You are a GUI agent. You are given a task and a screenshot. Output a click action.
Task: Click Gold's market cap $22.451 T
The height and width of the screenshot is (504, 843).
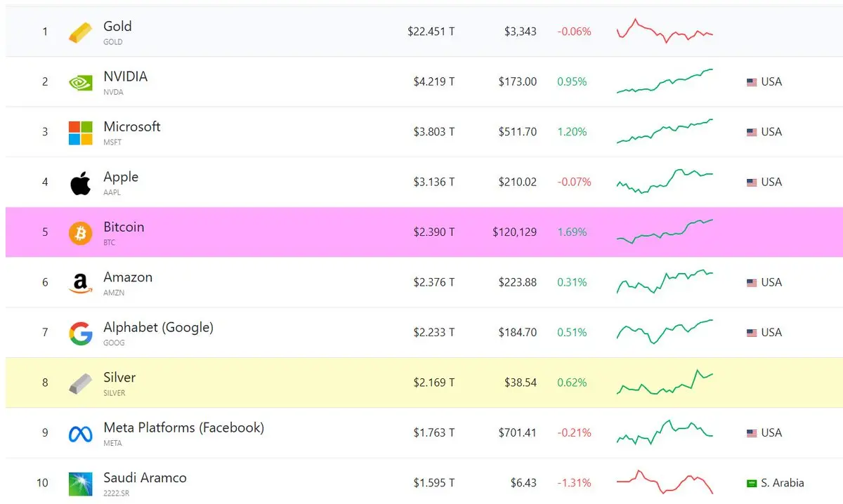click(x=431, y=32)
